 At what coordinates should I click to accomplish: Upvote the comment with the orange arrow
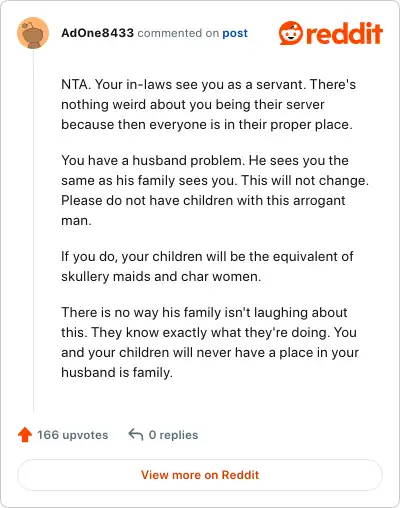pos(25,435)
